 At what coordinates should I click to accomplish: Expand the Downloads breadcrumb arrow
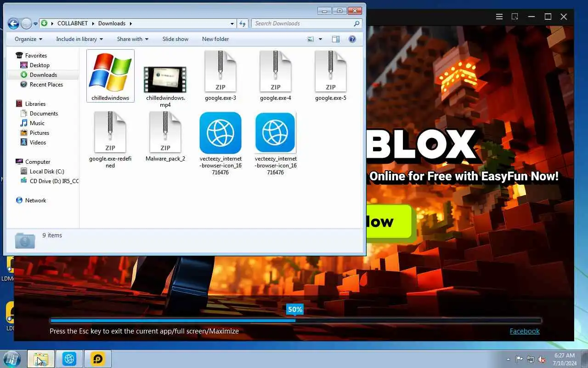(x=130, y=23)
